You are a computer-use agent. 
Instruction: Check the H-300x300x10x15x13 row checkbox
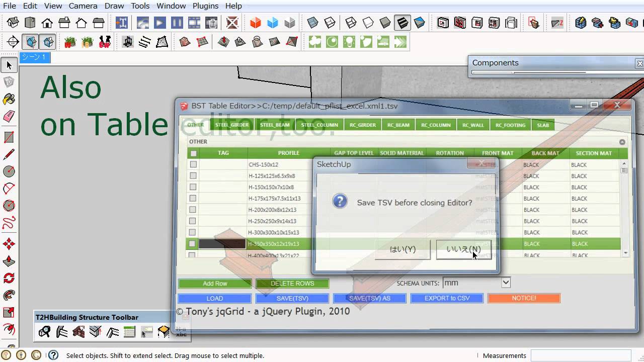[193, 232]
